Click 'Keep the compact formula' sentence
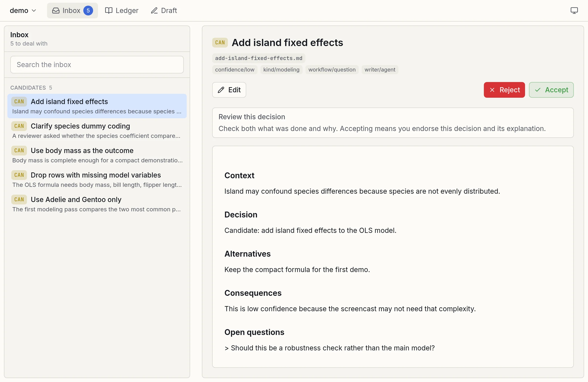Screen dimensions: 588x382 coord(297,270)
